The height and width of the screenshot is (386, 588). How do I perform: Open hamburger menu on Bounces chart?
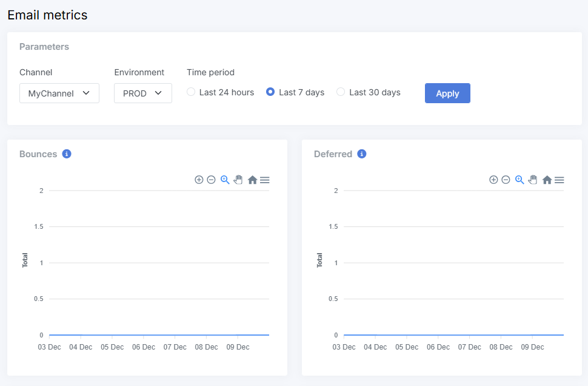(265, 180)
